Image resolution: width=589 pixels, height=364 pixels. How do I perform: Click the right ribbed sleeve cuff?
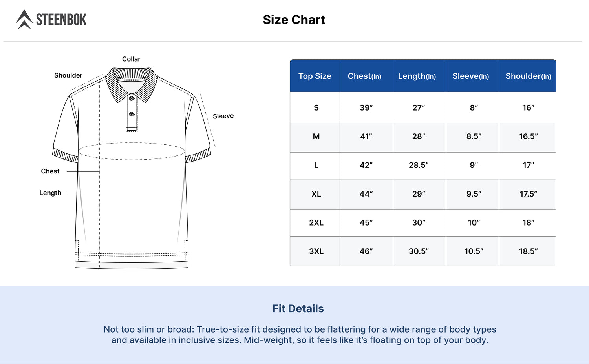pos(198,155)
